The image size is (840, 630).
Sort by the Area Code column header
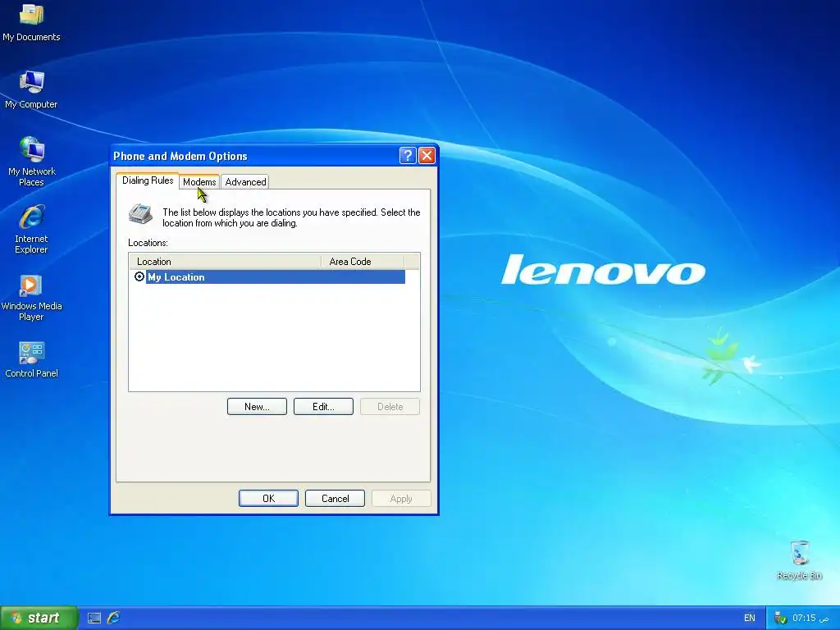(363, 262)
